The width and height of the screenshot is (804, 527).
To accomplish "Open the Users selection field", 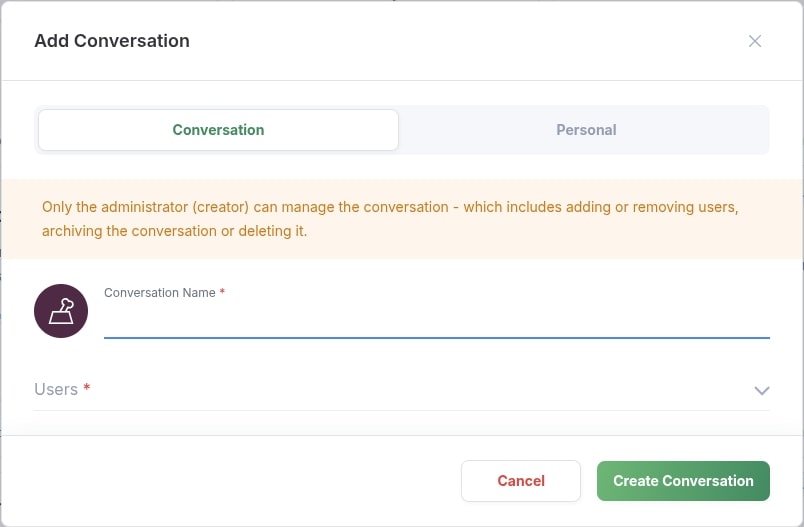I will pyautogui.click(x=400, y=390).
